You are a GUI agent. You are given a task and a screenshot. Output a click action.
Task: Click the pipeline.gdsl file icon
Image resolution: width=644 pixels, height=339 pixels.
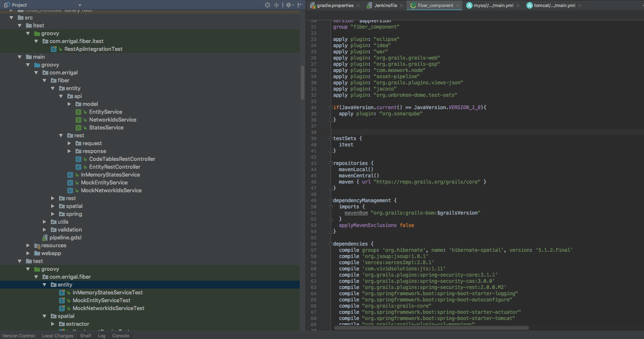45,238
